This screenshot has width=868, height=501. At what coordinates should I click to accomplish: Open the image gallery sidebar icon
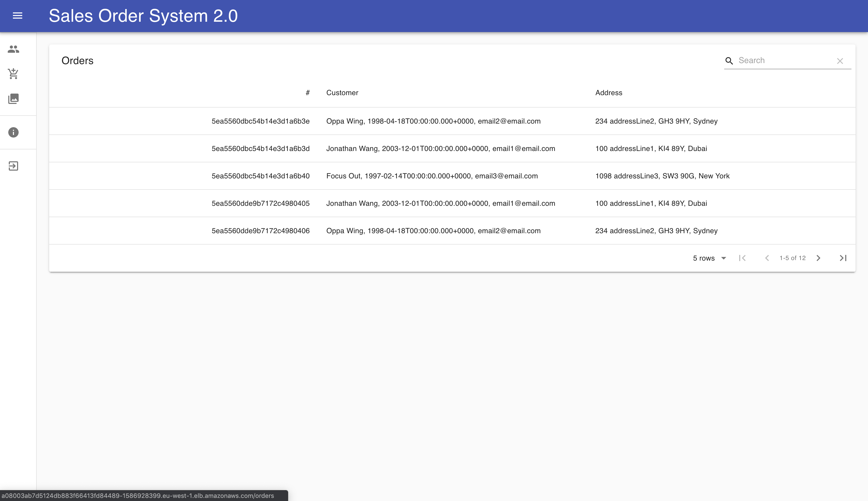13,99
